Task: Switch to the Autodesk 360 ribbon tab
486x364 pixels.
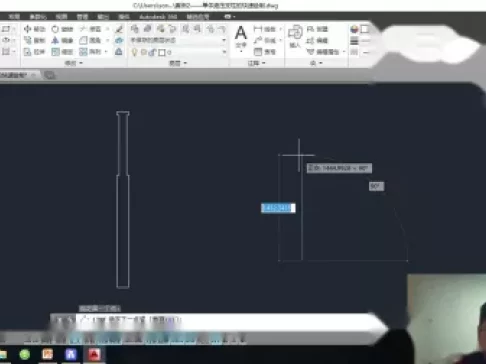Action: point(158,16)
